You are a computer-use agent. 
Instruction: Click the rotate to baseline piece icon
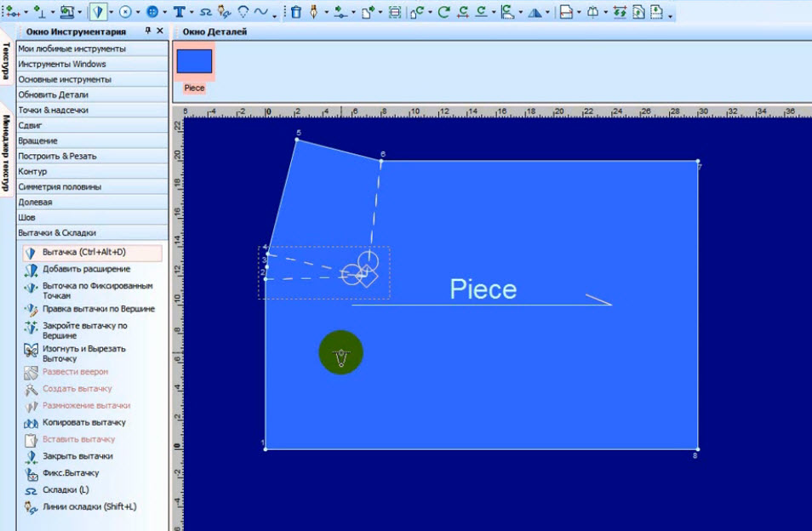tap(508, 11)
